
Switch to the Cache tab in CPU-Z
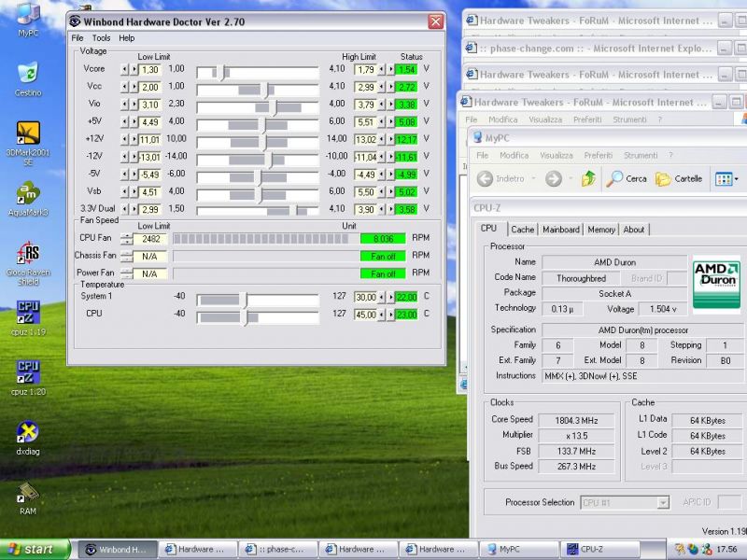523,230
